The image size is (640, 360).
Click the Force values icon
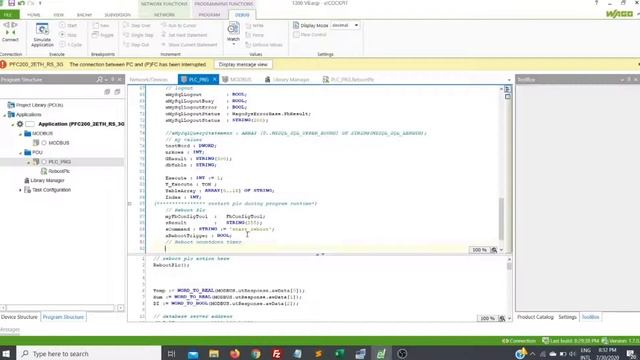click(x=248, y=35)
